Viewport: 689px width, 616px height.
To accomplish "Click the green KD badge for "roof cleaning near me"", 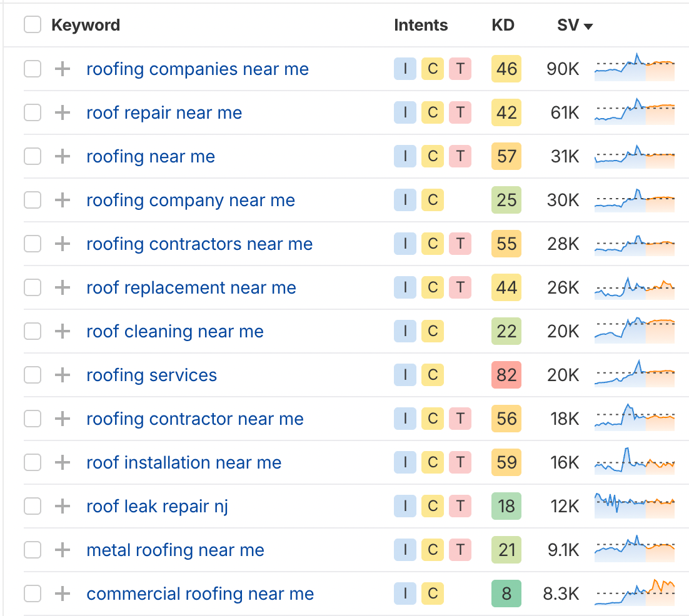I will (506, 331).
